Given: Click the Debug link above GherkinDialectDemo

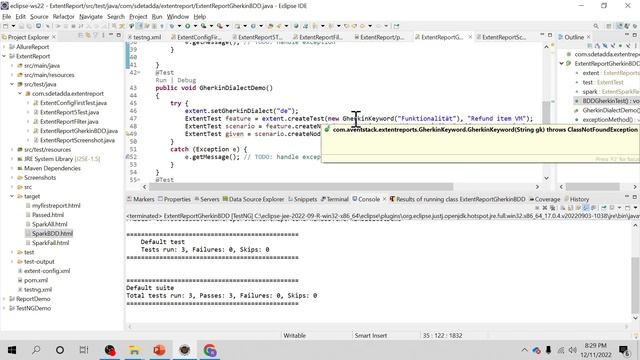Looking at the screenshot, I should click(x=187, y=80).
